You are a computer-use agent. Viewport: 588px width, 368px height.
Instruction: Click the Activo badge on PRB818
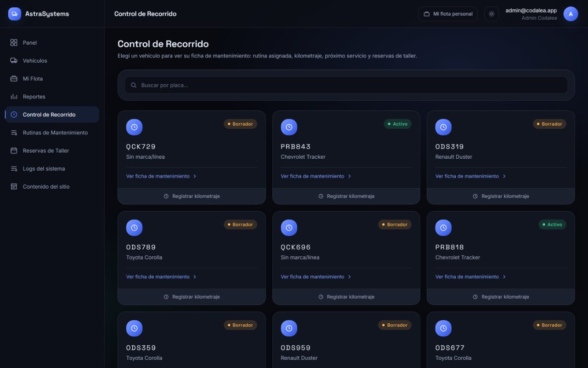552,224
